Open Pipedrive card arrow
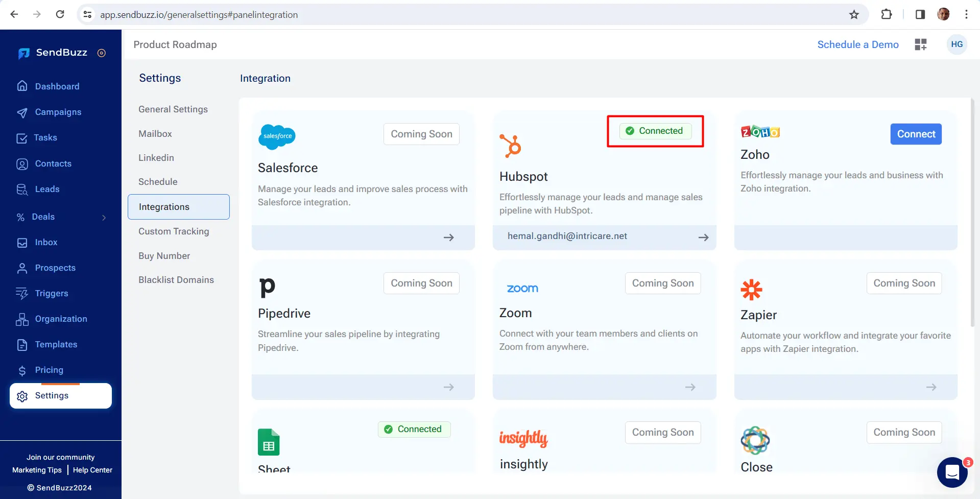The width and height of the screenshot is (980, 499). click(448, 387)
